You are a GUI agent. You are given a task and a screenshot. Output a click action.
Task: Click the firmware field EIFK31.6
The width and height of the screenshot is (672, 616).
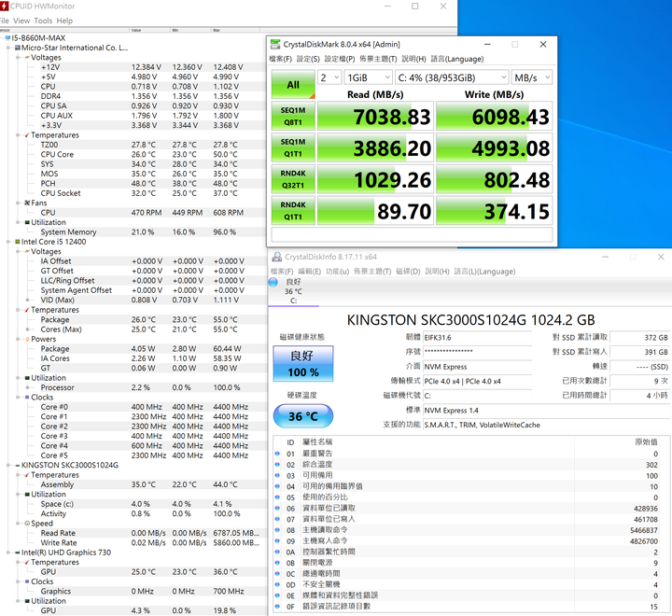[x=478, y=338]
